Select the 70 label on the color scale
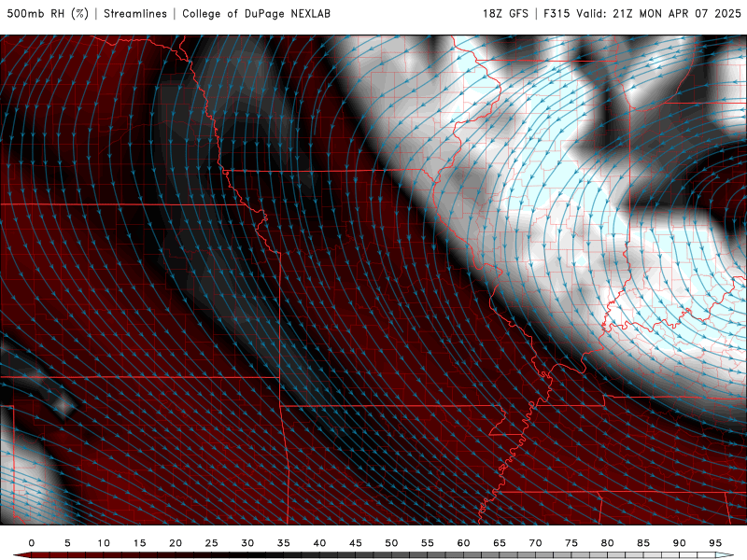 pos(535,543)
